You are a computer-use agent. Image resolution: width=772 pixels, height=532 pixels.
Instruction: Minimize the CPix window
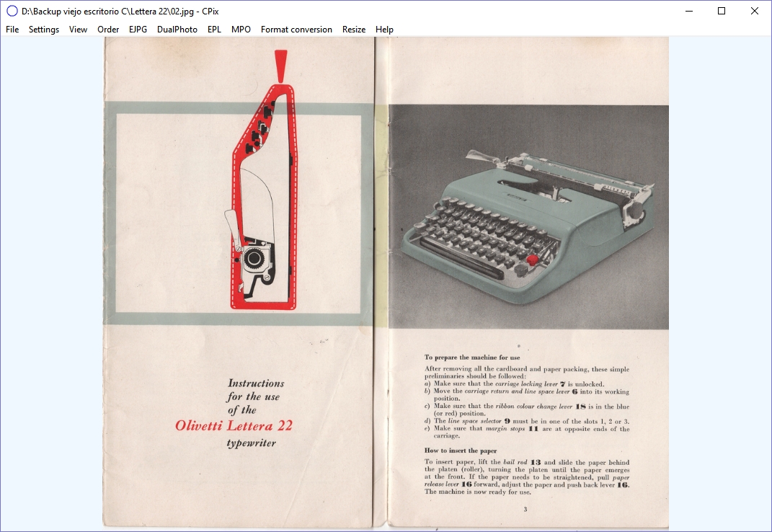689,11
